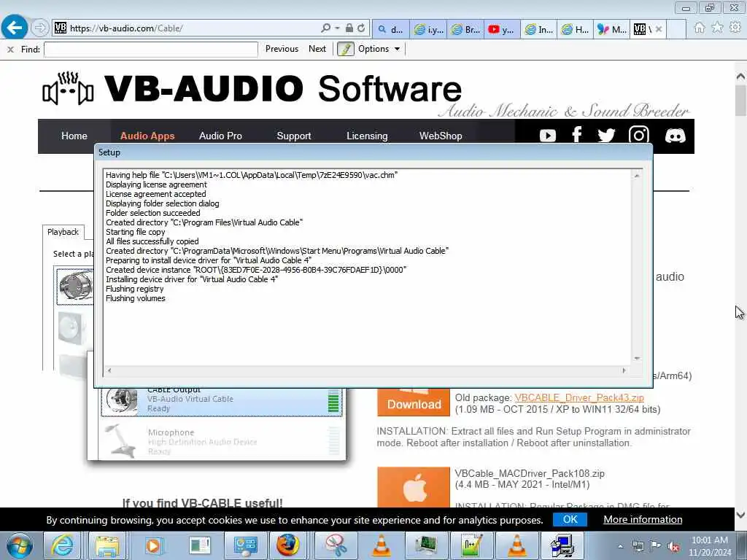Screen dimensions: 747x560
Task: Open the Tools gear icon
Action: point(735,28)
